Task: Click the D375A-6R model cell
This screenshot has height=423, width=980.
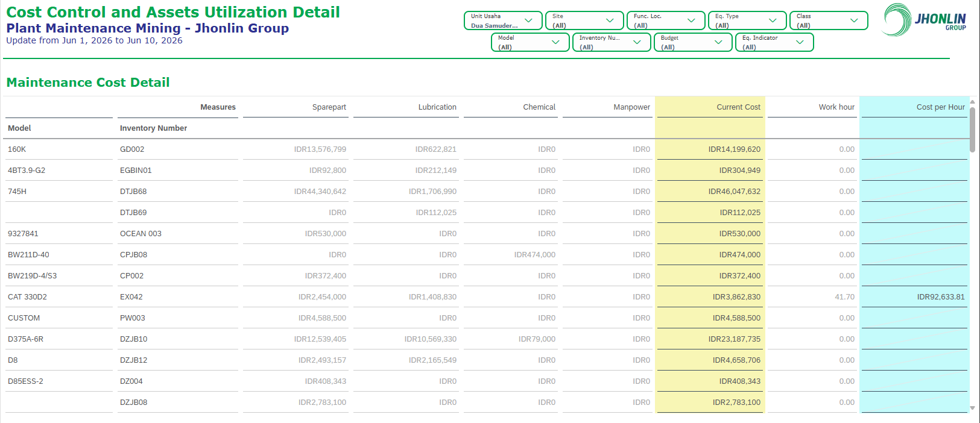Action: pyautogui.click(x=25, y=339)
